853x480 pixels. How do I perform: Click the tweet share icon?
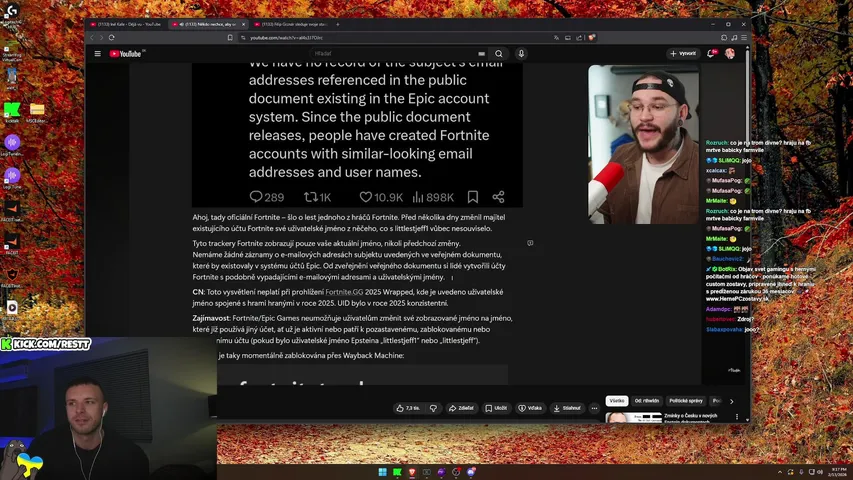click(x=498, y=196)
